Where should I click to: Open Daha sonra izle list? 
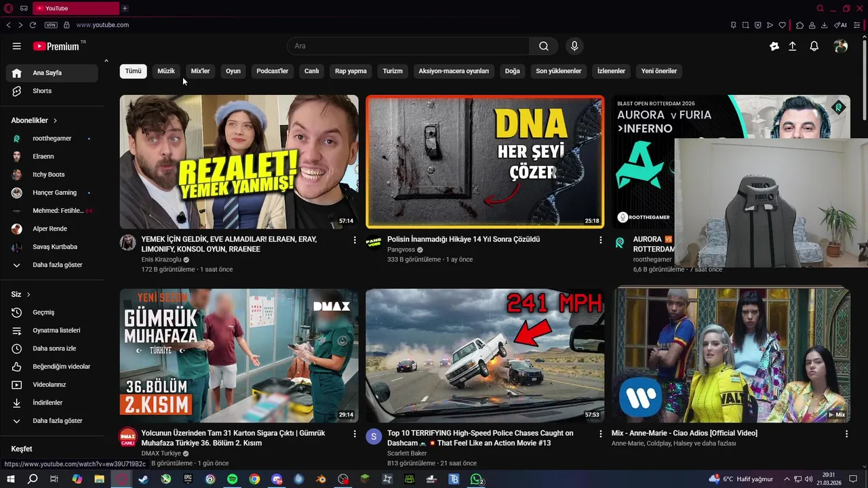pos(52,348)
